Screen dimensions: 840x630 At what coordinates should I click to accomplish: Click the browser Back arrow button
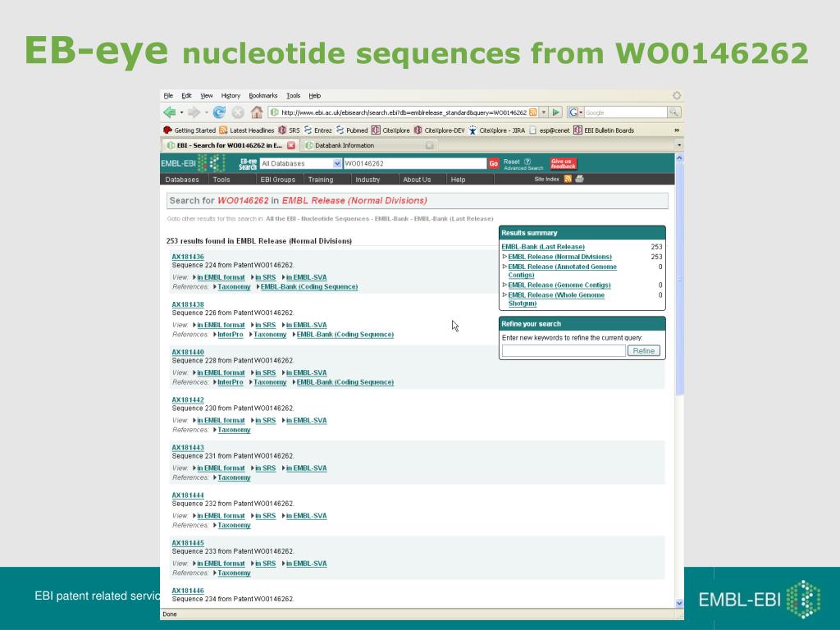click(x=169, y=112)
